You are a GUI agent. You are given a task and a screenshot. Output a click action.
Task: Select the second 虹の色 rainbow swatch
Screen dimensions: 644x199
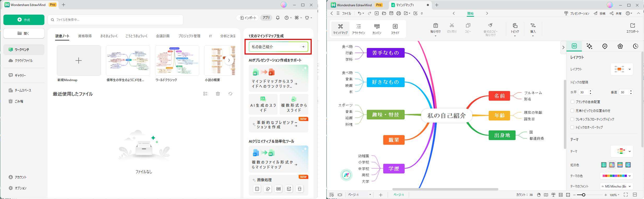pos(612,165)
